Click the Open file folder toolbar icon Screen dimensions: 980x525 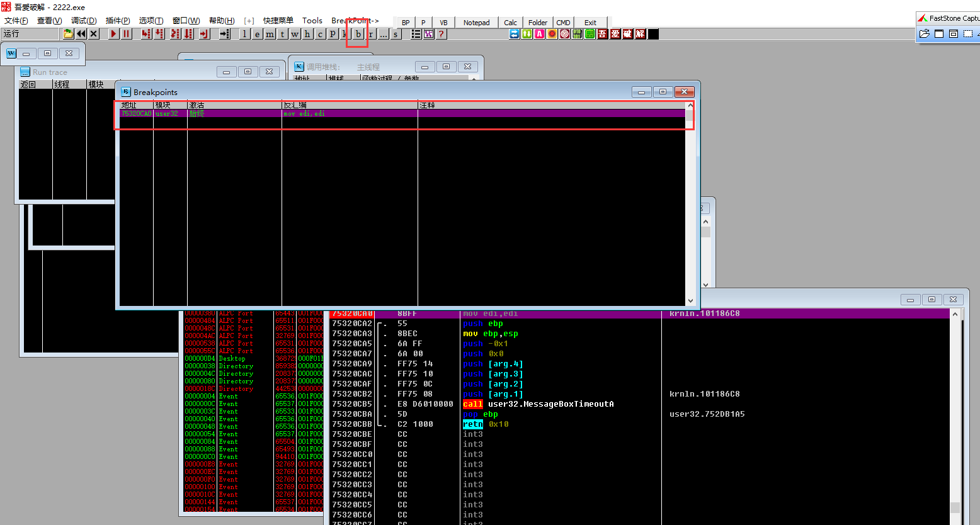coord(68,34)
